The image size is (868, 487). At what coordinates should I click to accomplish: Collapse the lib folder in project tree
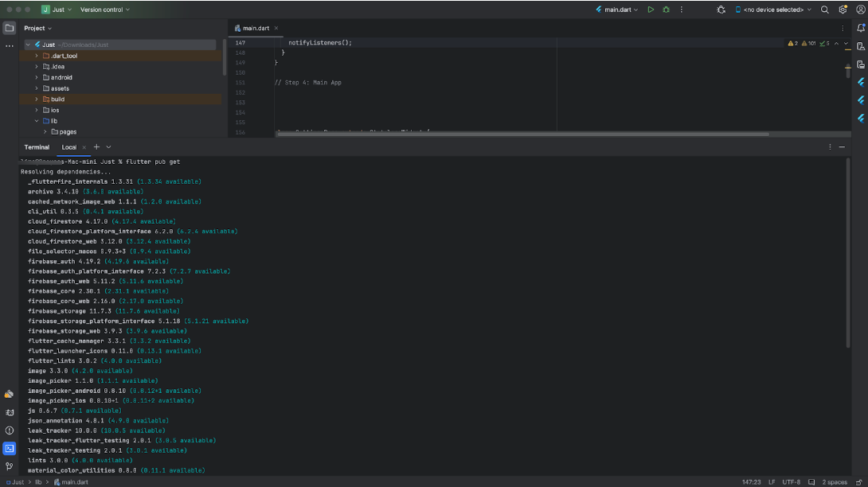click(x=37, y=121)
